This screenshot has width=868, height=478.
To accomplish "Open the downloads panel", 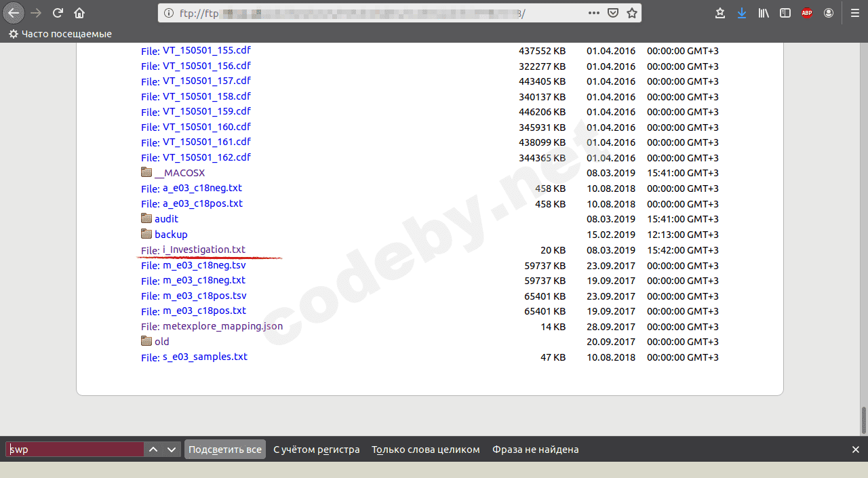I will click(742, 13).
